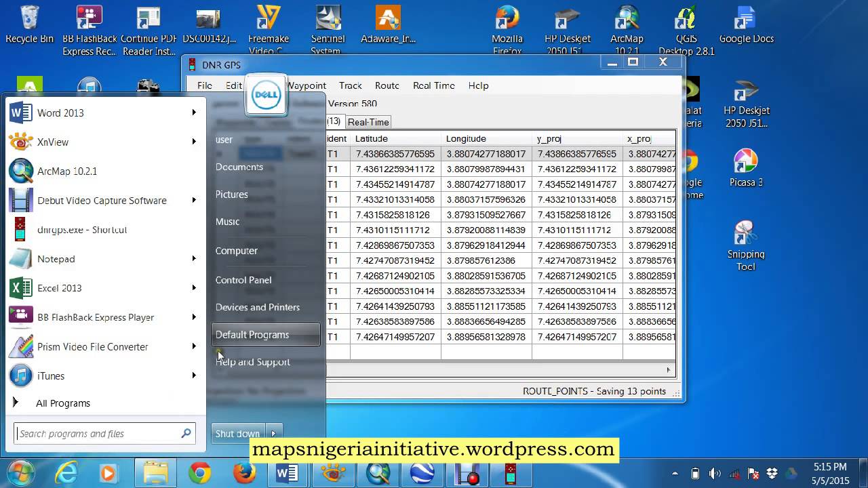Image resolution: width=868 pixels, height=488 pixels.
Task: Launch Snipping Tool desktop icon
Action: pos(746,245)
